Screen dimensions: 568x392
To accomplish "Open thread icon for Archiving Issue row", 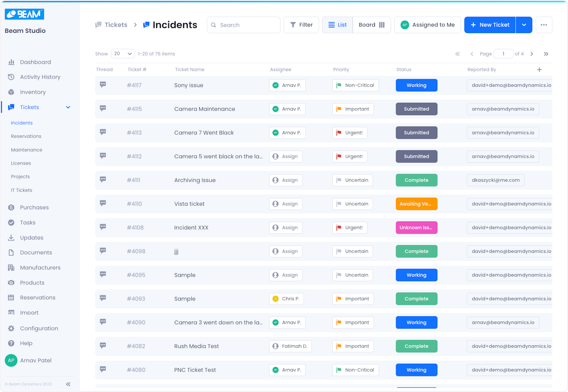I will click(x=103, y=179).
